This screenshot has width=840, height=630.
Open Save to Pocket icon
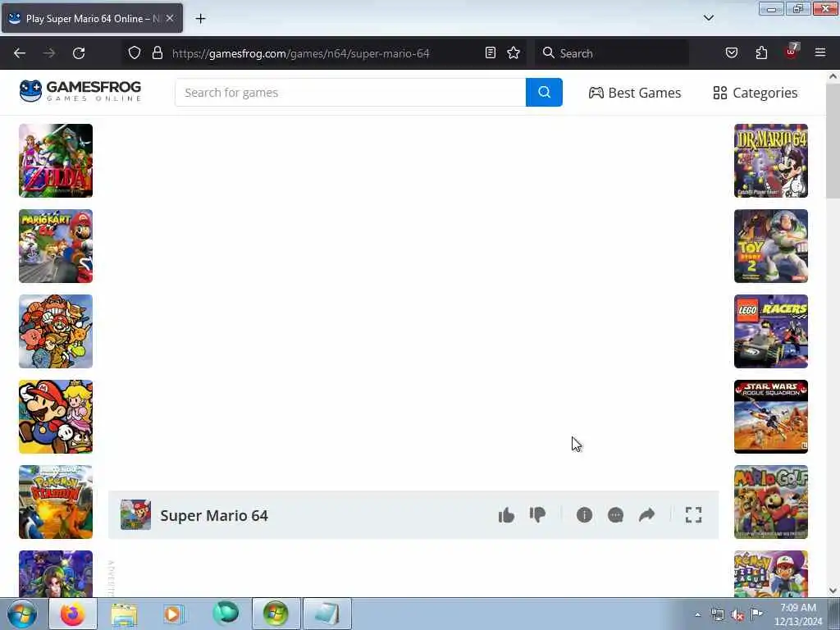click(x=732, y=52)
